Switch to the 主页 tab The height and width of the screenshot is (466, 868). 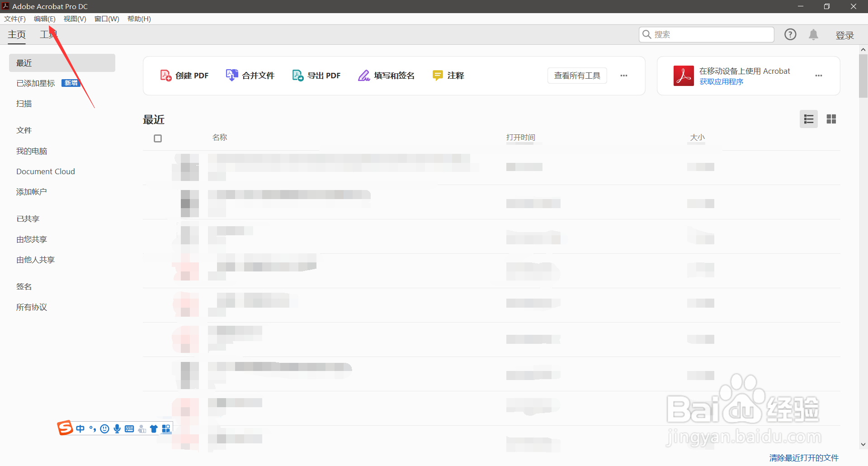[17, 35]
